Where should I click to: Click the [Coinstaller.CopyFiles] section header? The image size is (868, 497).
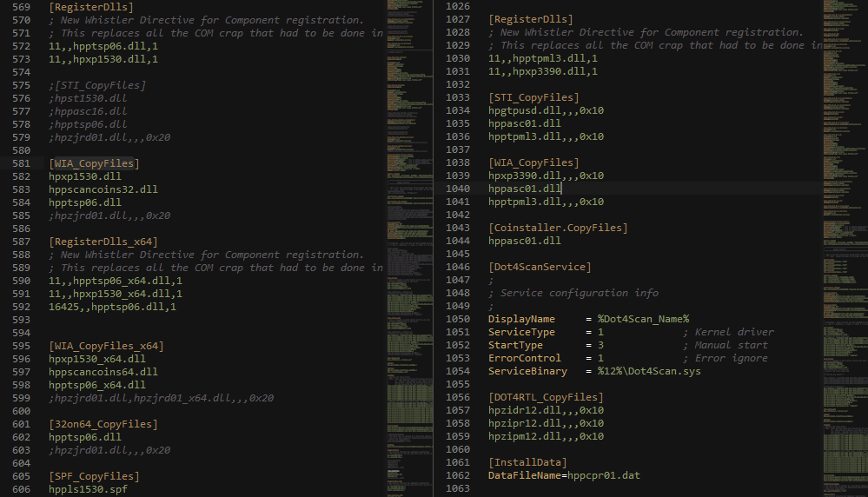[x=558, y=228]
